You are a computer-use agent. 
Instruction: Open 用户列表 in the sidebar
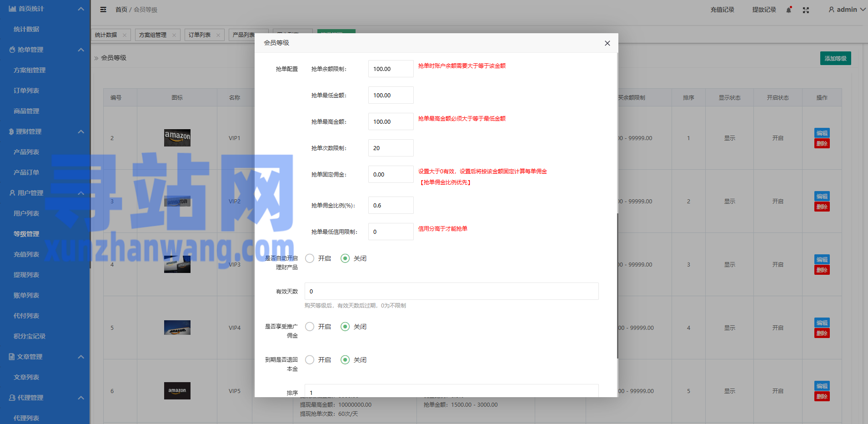[26, 213]
